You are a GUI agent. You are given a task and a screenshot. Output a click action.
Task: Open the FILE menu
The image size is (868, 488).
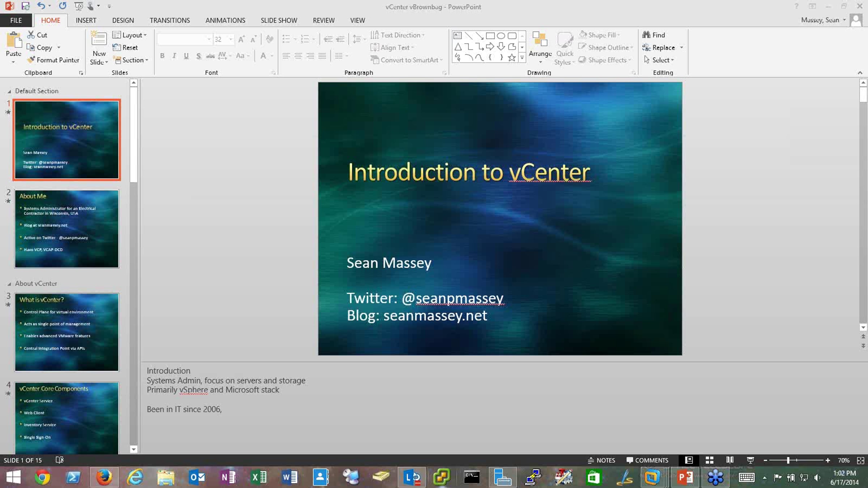(x=16, y=20)
